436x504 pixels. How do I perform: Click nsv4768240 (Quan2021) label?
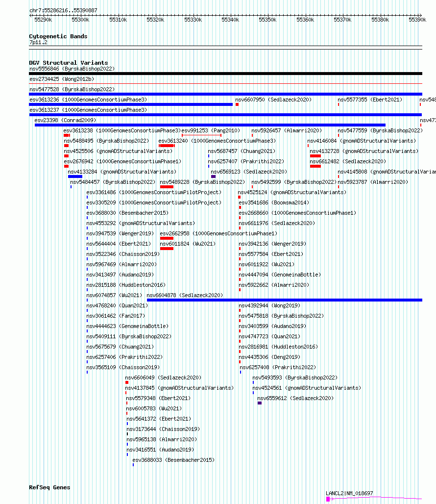pyautogui.click(x=117, y=305)
